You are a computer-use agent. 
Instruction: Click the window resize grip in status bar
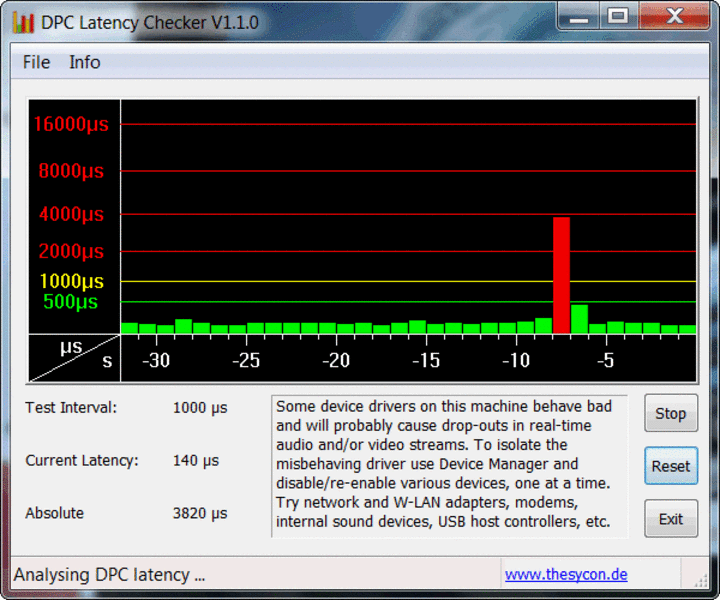[x=701, y=581]
